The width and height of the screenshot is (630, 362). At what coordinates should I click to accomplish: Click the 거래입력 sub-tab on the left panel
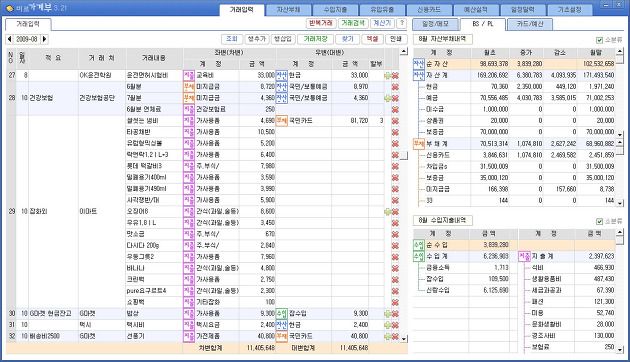pos(28,24)
